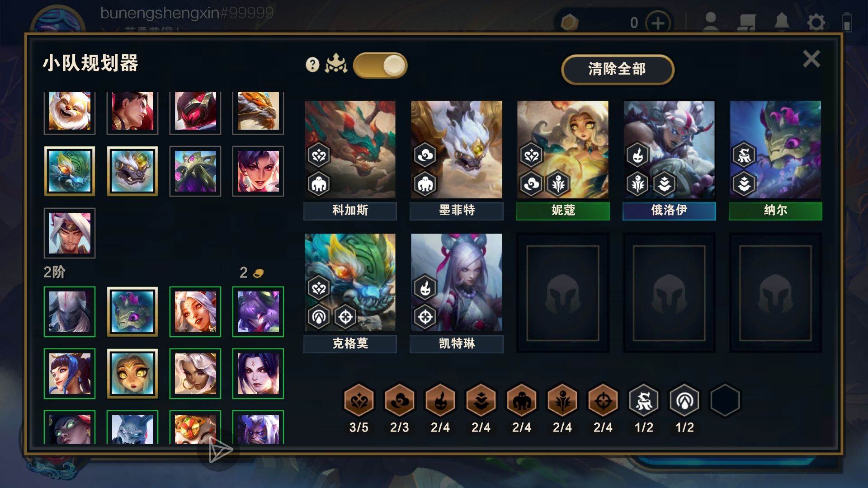
Task: Click the question mark help icon
Action: (x=312, y=65)
